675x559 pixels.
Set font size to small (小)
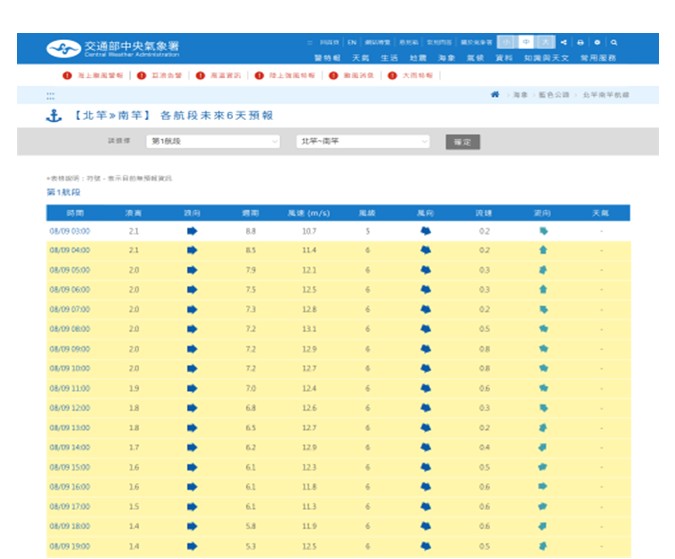coord(507,42)
